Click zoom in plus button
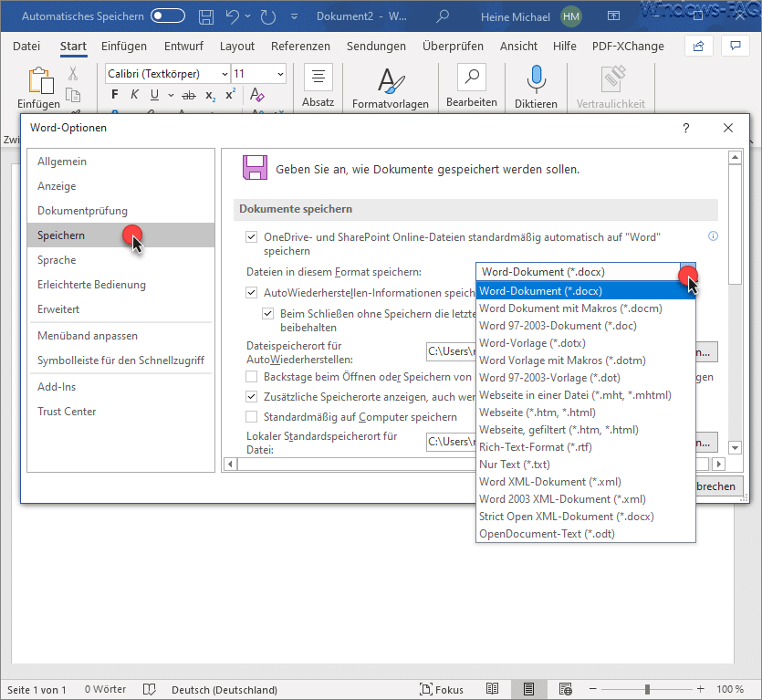This screenshot has width=762, height=700. pos(700,689)
